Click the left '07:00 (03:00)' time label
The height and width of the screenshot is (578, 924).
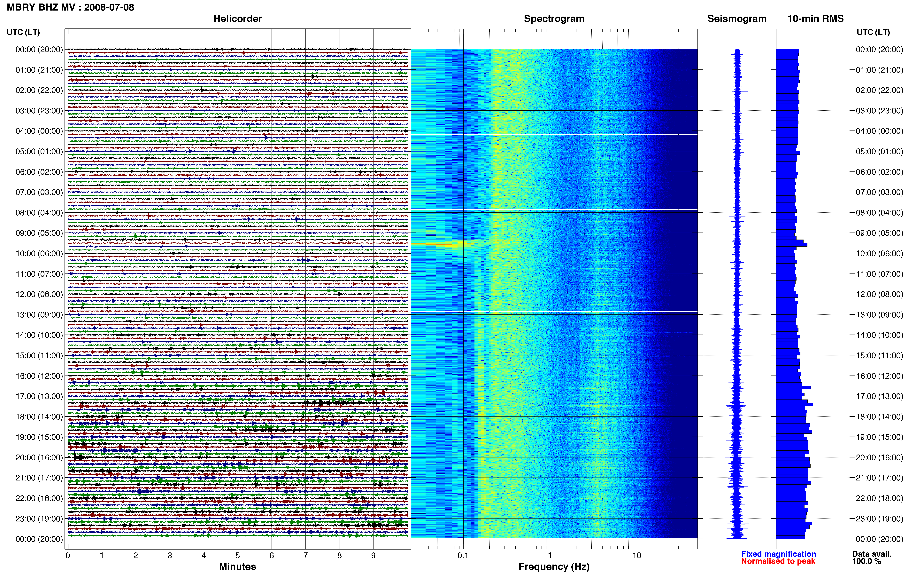39,192
